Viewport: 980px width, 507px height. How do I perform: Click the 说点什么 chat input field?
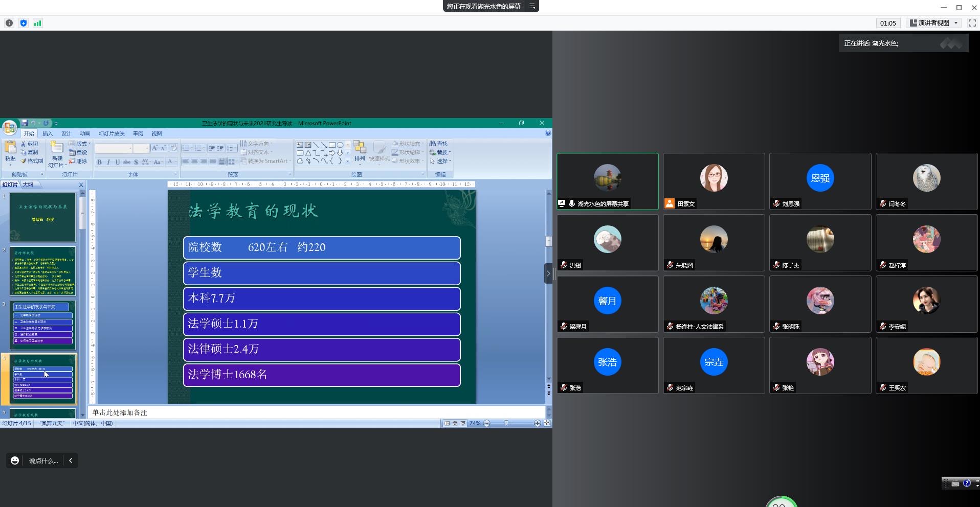(43, 460)
